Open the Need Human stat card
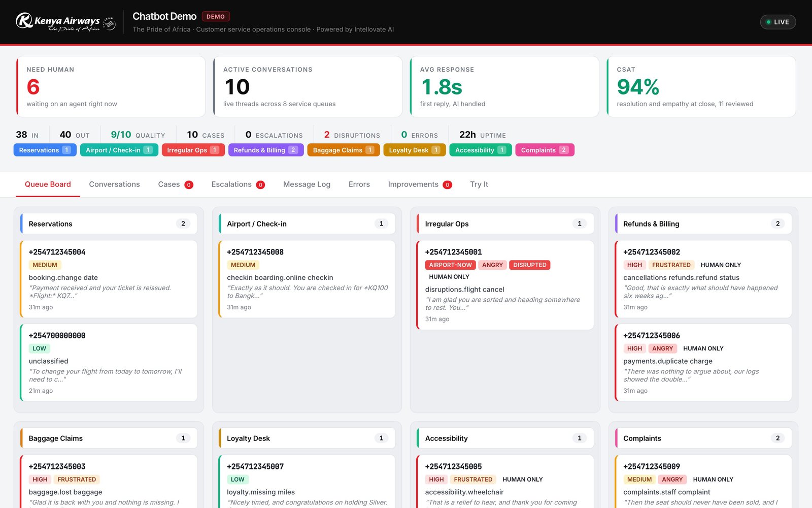Image resolution: width=812 pixels, height=508 pixels. pyautogui.click(x=111, y=87)
